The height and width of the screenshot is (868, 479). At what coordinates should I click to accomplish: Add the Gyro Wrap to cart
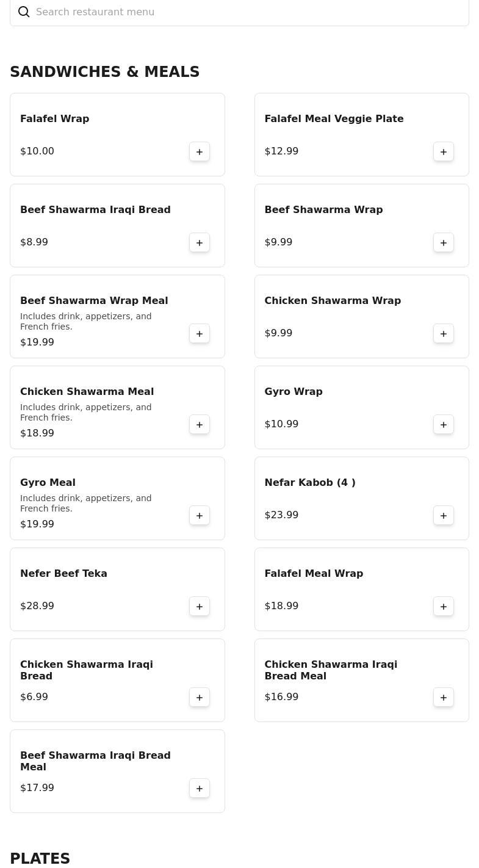(444, 425)
